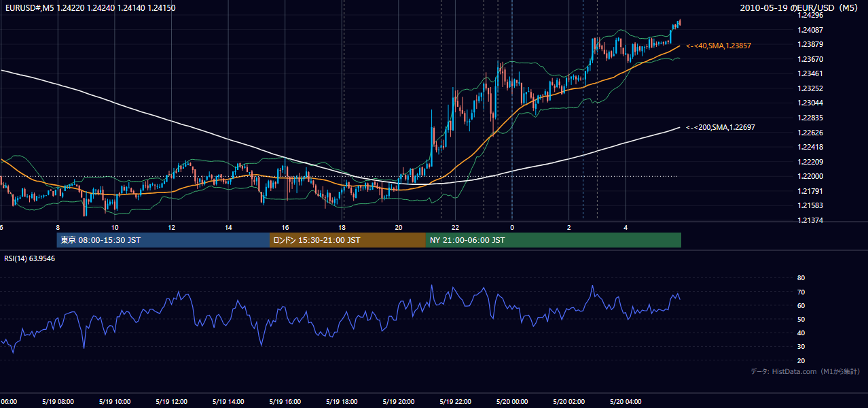Click the NY 21:00-06:00 JST session bar
The height and width of the screenshot is (408, 868).
pos(554,240)
